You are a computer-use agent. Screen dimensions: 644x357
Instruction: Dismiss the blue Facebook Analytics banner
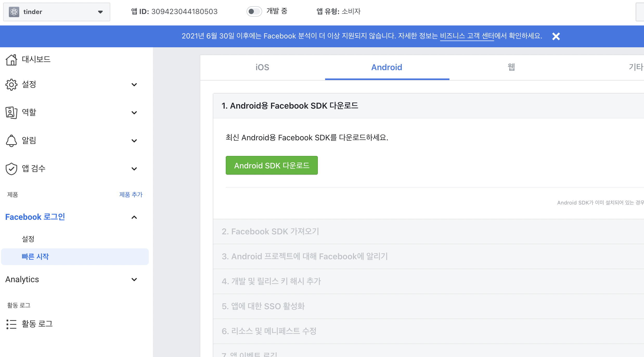(556, 36)
